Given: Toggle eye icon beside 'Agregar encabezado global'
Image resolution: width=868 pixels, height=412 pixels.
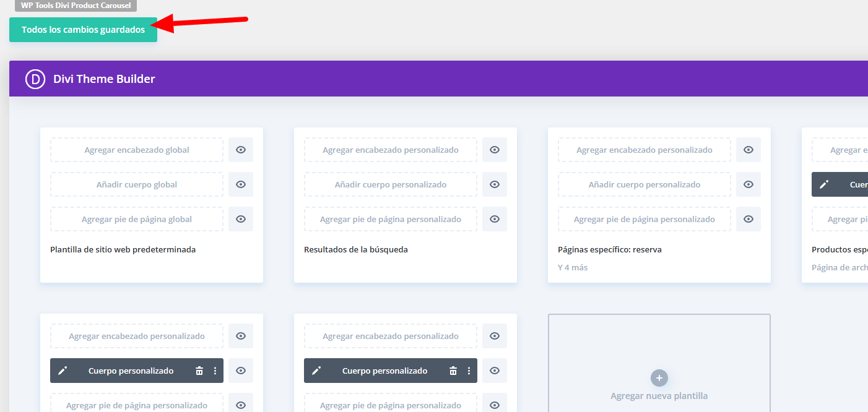Looking at the screenshot, I should [241, 150].
